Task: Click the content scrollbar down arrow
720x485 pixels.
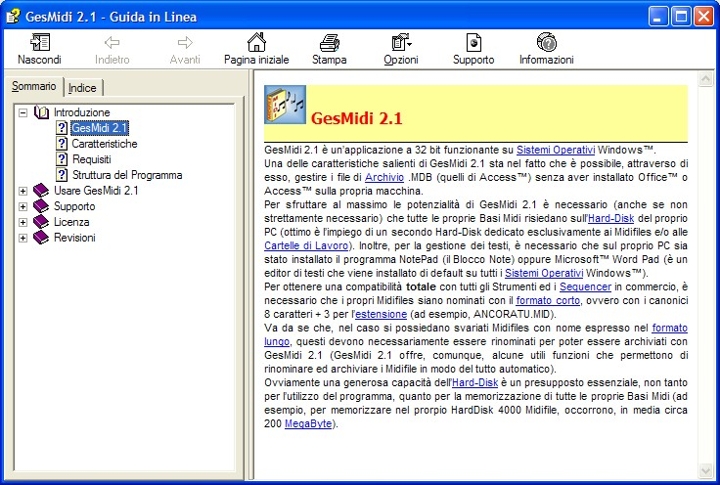Action: pyautogui.click(x=705, y=470)
